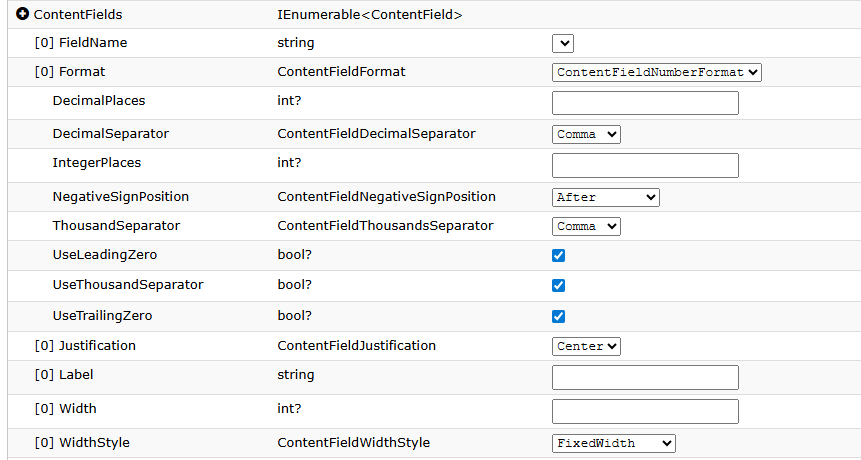Click the IntegerPlaces label
The image size is (861, 460).
point(97,163)
